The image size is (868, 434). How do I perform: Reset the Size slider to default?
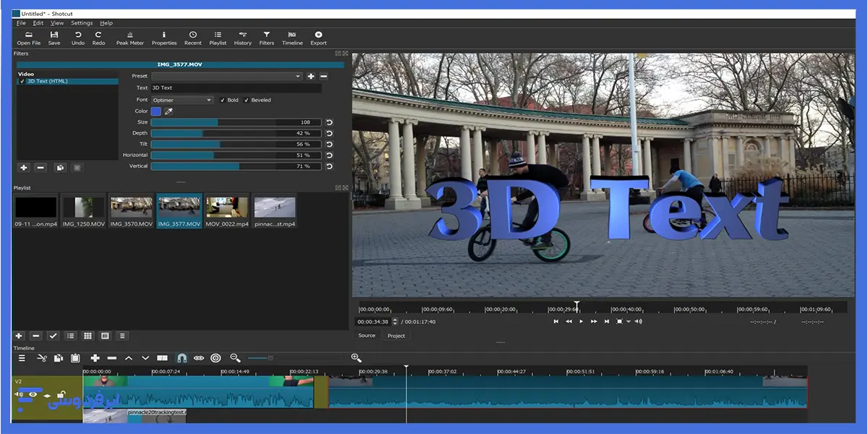pyautogui.click(x=329, y=122)
